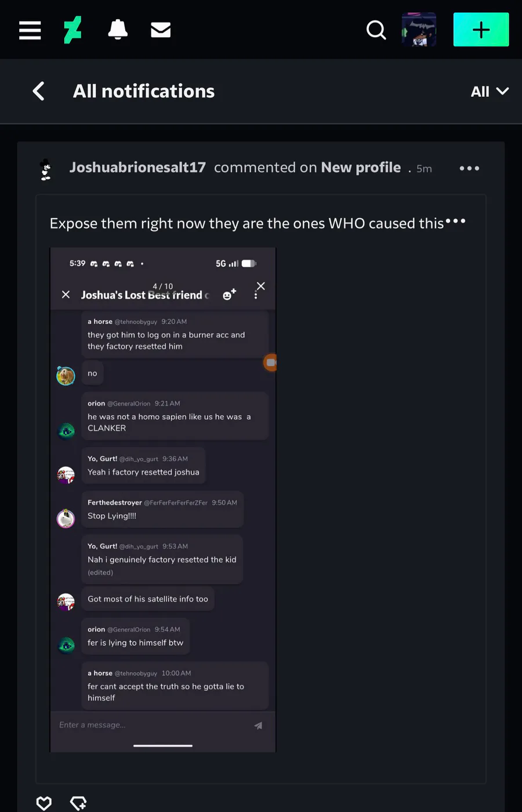522x812 pixels.
Task: Click Joshuabrionesalt17's Mickey avatar icon
Action: coord(46,169)
